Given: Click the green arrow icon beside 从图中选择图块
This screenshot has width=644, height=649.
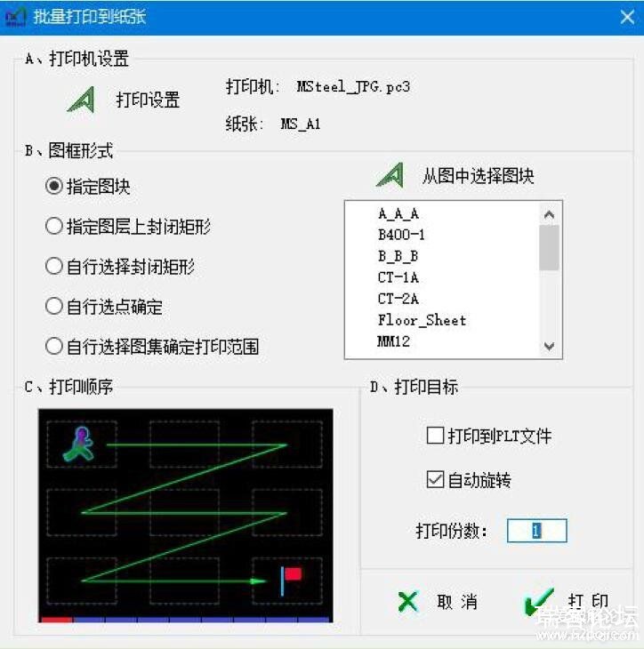Looking at the screenshot, I should [x=390, y=175].
